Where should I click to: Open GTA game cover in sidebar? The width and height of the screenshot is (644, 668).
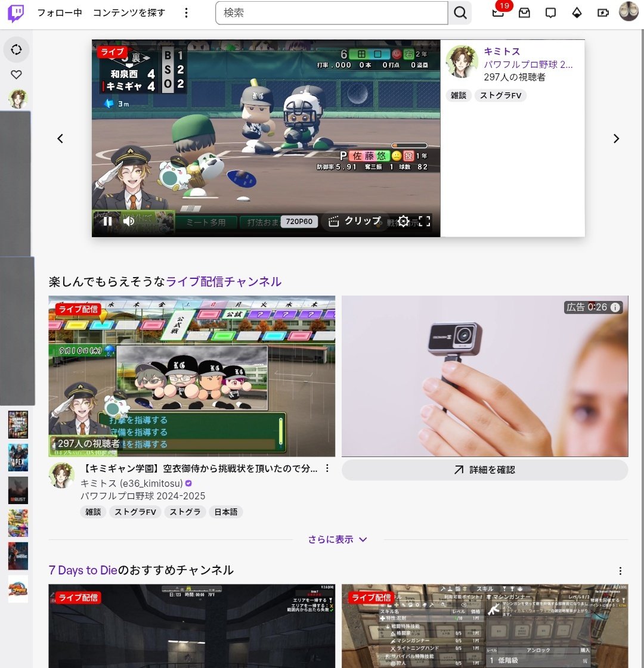click(18, 425)
